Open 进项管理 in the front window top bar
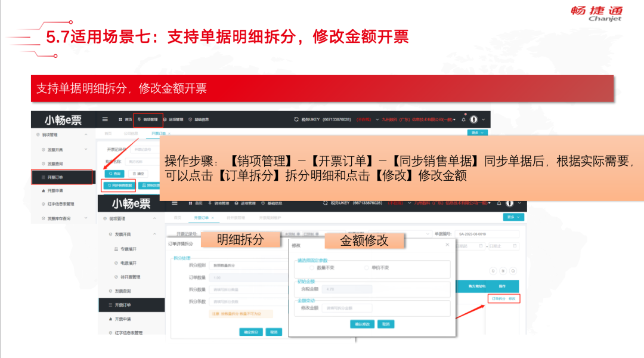 tap(245, 203)
